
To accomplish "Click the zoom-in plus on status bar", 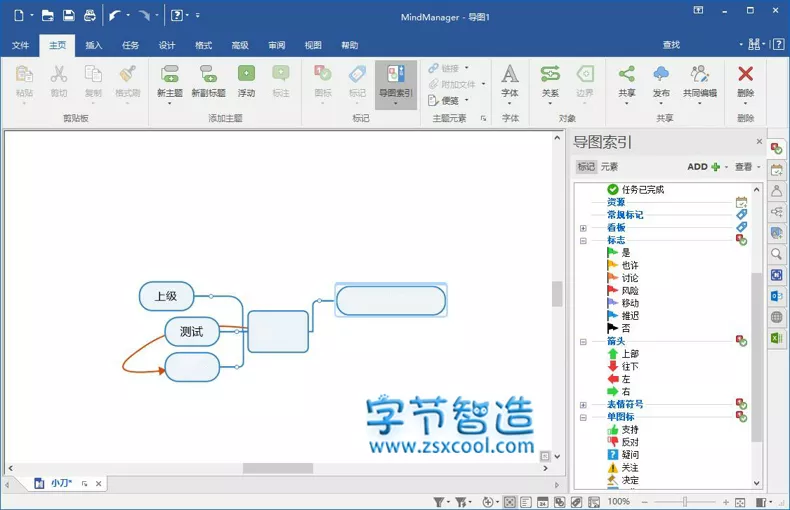I will click(726, 502).
